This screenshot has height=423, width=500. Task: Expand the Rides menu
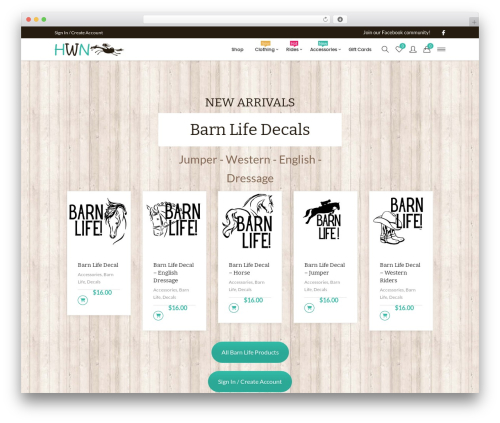[294, 49]
